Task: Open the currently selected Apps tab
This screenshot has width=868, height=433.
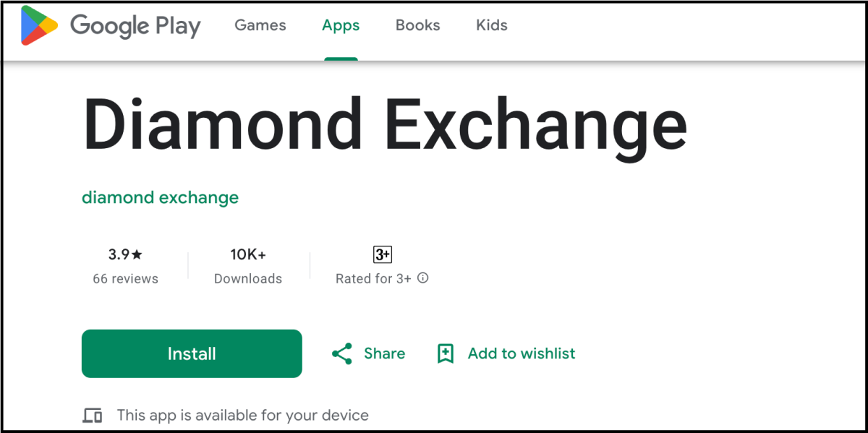Action: point(341,25)
